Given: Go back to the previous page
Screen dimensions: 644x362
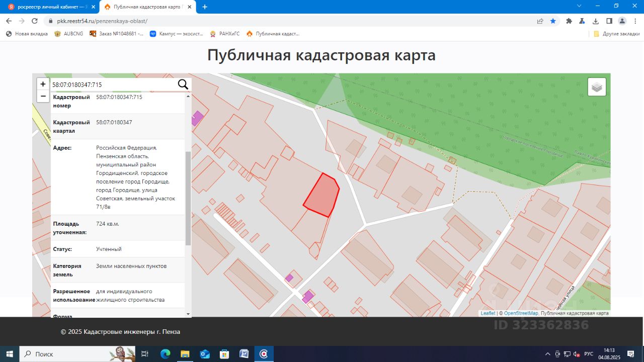Looking at the screenshot, I should point(9,21).
